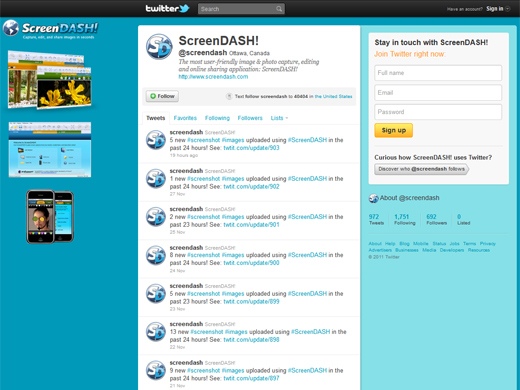520x390 pixels.
Task: Open link twtit.com/update/902
Action: click(x=251, y=186)
